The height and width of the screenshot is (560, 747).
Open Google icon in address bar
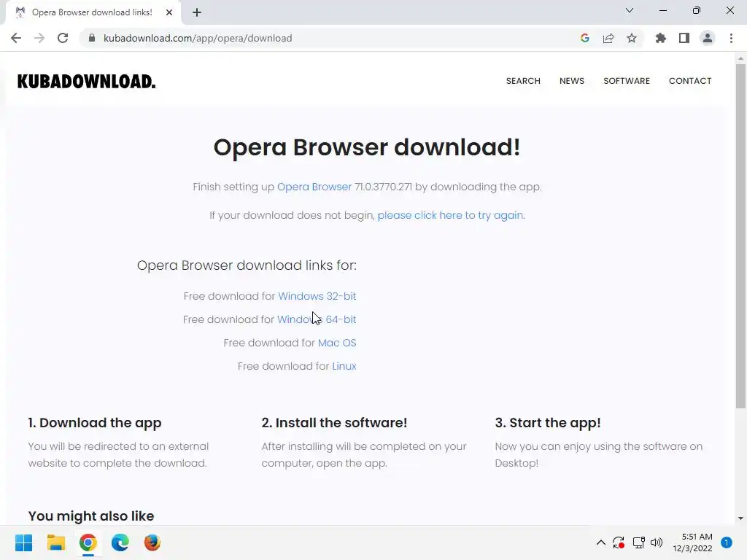pos(585,38)
